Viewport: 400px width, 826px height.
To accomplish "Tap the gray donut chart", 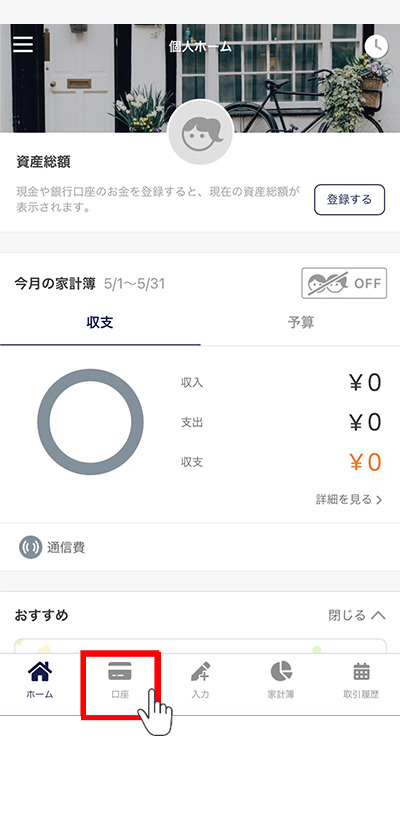I will click(90, 422).
